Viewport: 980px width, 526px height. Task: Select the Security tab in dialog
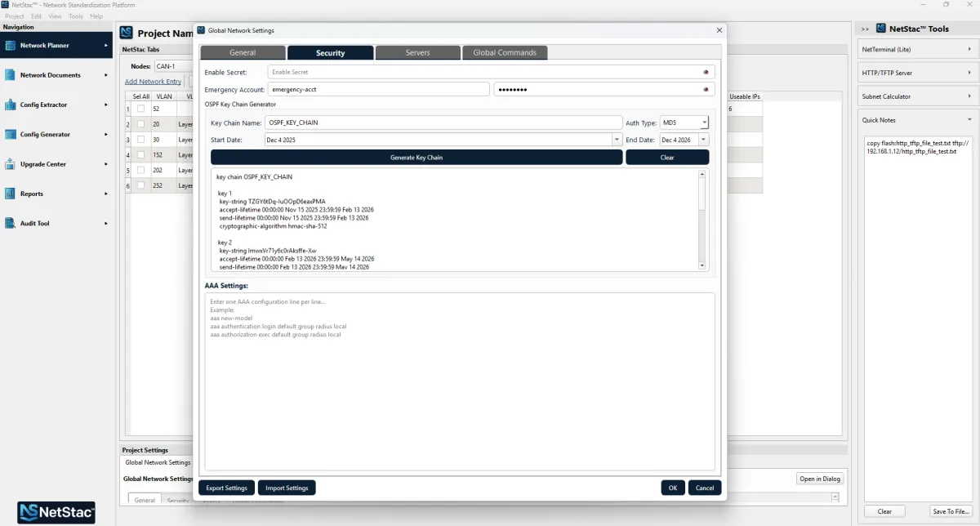330,52
